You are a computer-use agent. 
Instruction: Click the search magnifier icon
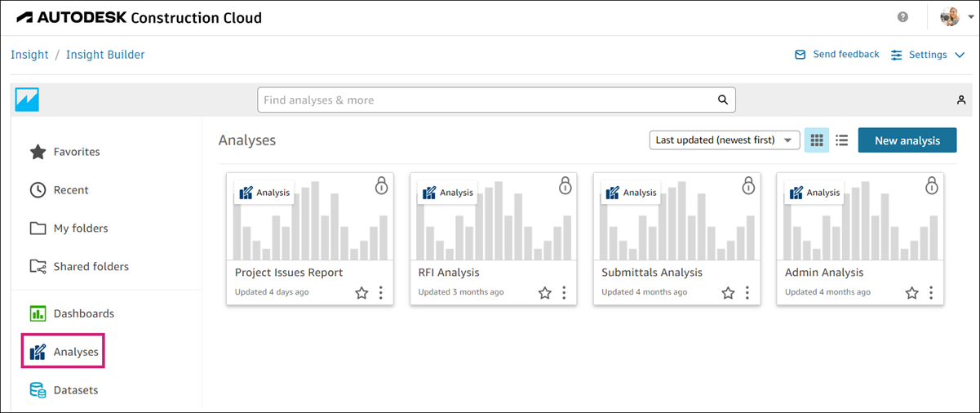723,100
